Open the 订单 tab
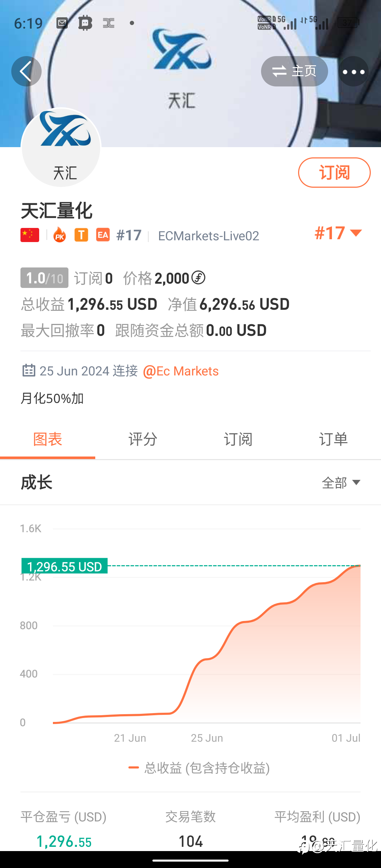 (x=333, y=439)
